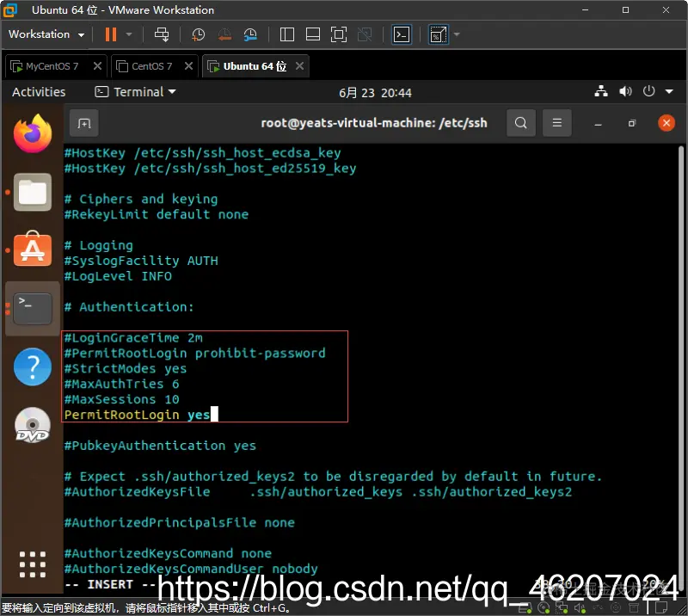Open a new terminal tab
This screenshot has width=688, height=616.
[83, 123]
